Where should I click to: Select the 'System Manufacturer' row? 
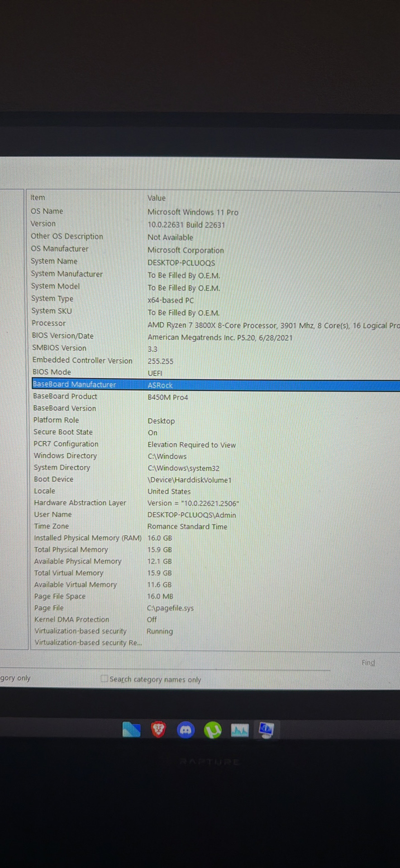[x=215, y=274]
